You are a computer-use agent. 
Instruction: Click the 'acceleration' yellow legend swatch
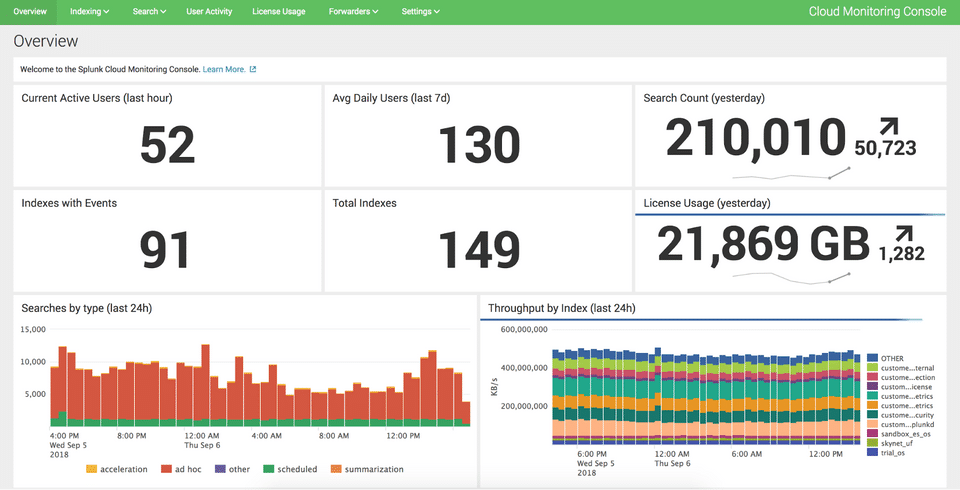coord(92,469)
